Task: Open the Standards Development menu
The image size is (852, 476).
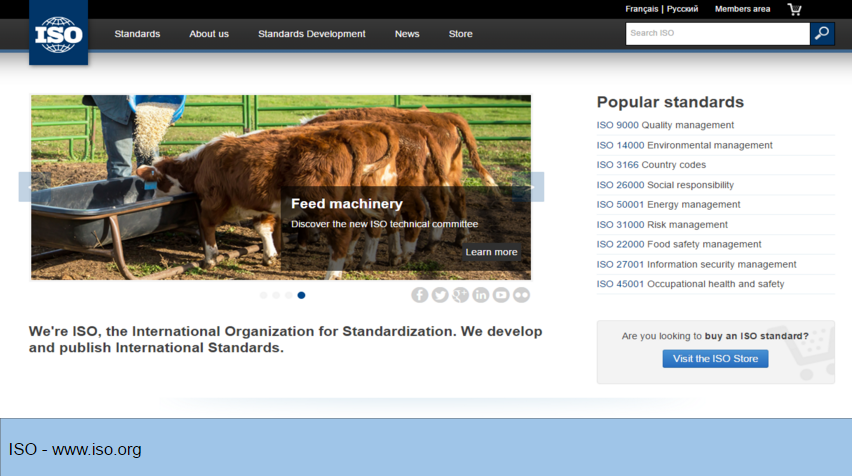Action: point(312,34)
